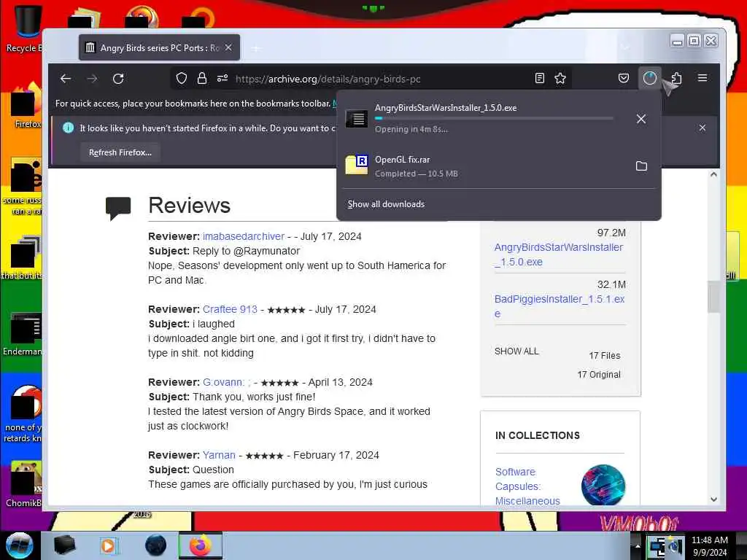Bookmark this page with the star

click(560, 79)
